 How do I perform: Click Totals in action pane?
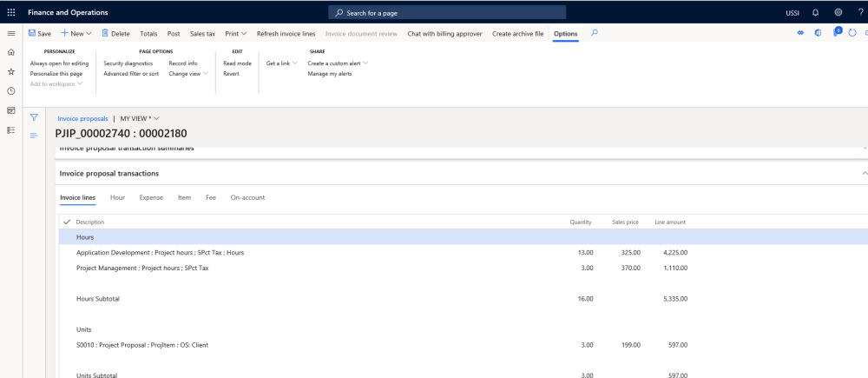point(148,33)
